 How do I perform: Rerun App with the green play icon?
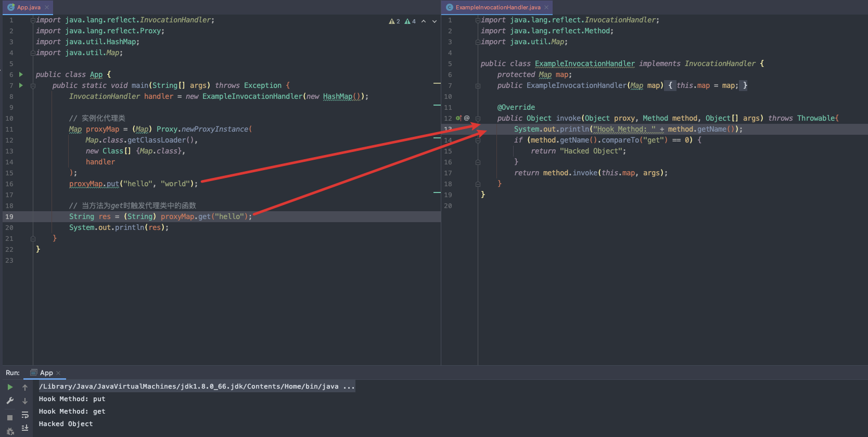[10, 387]
